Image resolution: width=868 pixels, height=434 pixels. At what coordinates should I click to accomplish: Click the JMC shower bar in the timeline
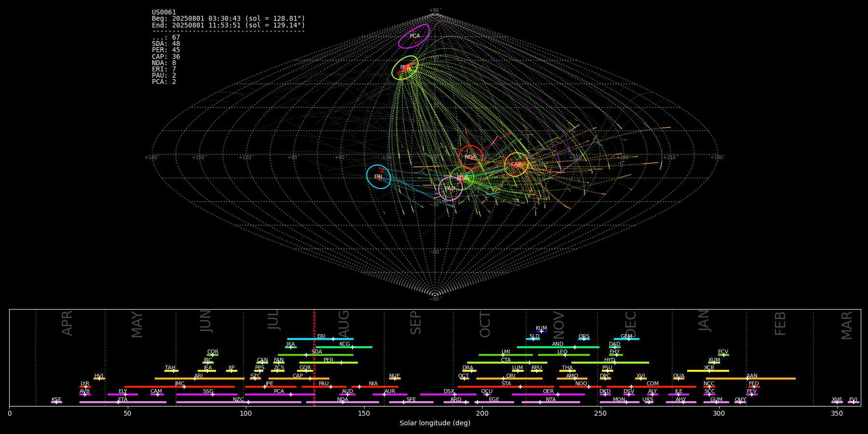click(180, 386)
